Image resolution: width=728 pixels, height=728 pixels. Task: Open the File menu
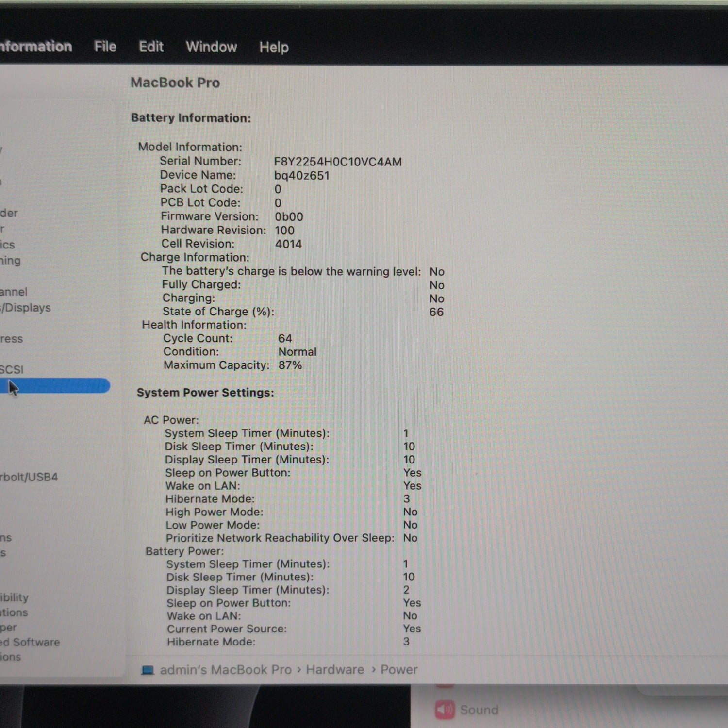105,47
